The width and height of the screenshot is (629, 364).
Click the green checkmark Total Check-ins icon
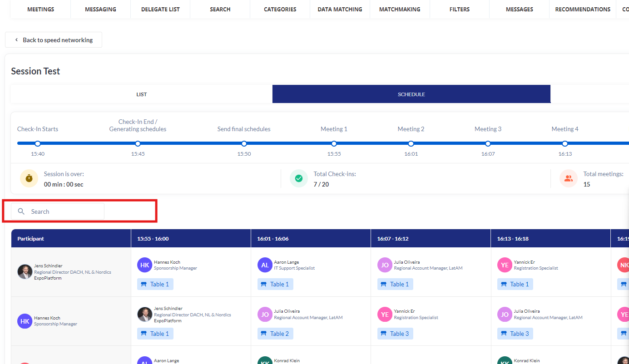[x=299, y=178]
